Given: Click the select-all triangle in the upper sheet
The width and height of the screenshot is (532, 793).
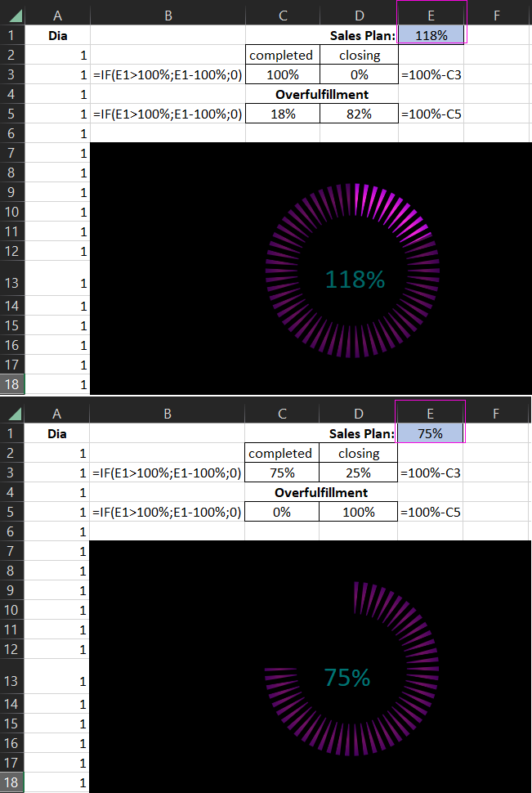Looking at the screenshot, I should tap(16, 15).
